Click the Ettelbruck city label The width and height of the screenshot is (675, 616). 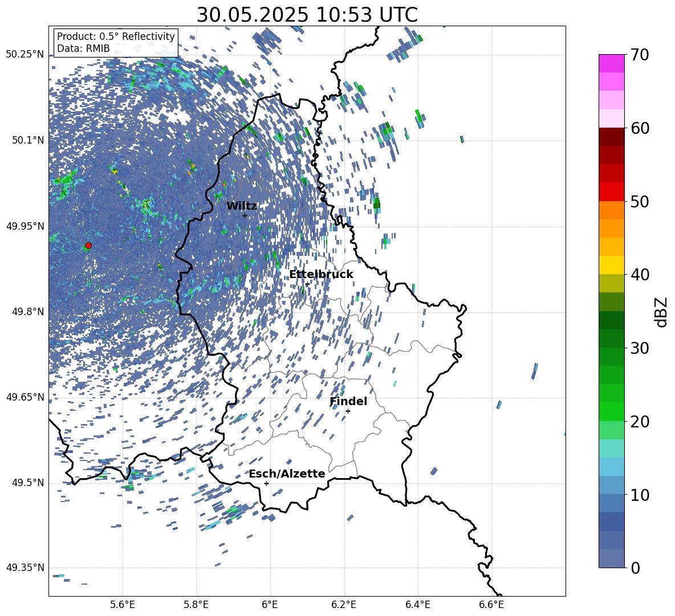(321, 275)
